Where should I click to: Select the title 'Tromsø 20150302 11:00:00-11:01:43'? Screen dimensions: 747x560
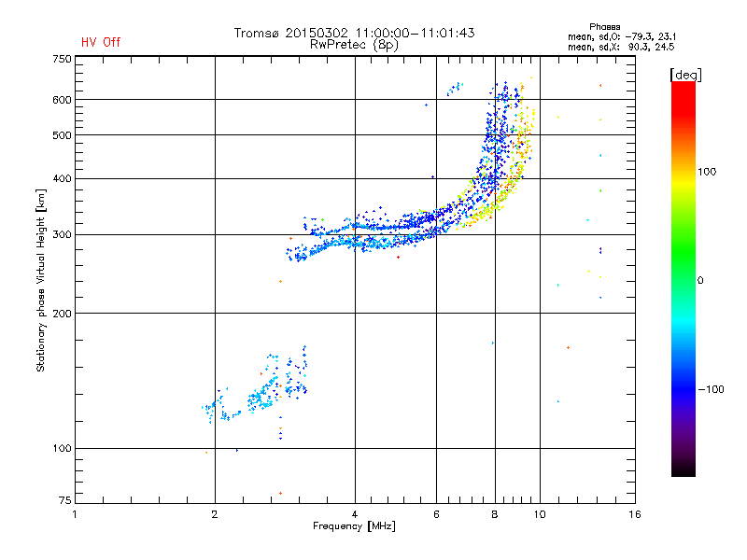(x=354, y=33)
